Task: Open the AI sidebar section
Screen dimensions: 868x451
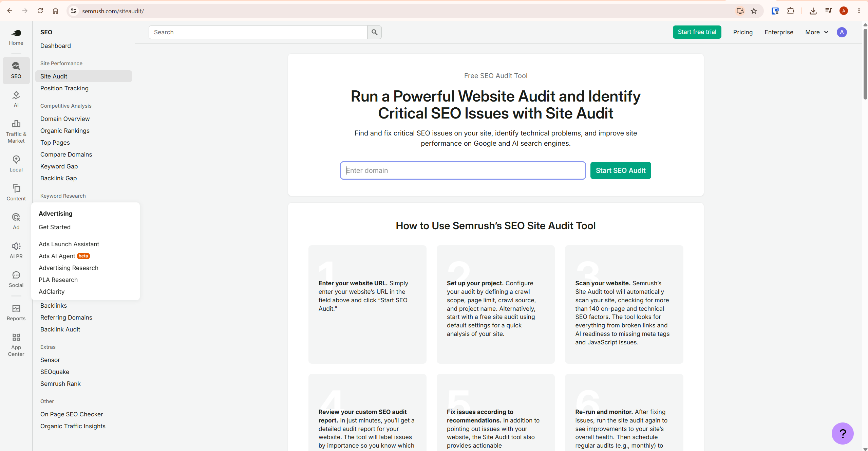Action: [x=16, y=99]
